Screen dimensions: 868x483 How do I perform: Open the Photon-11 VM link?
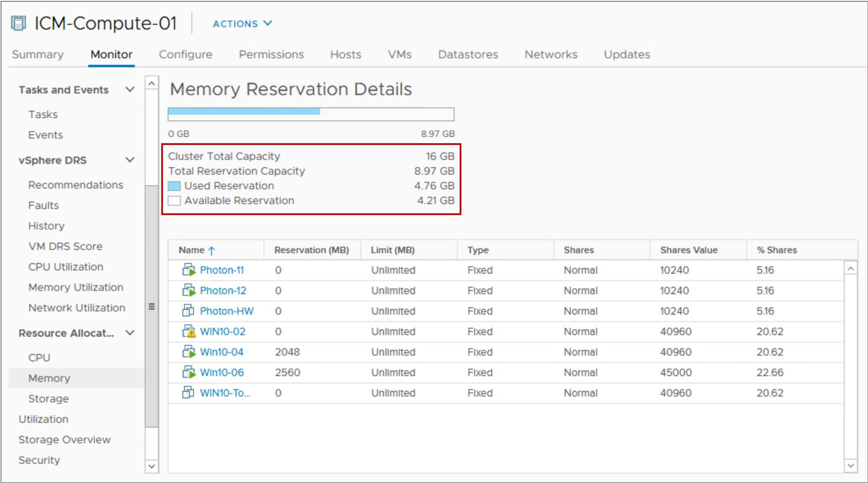(222, 270)
